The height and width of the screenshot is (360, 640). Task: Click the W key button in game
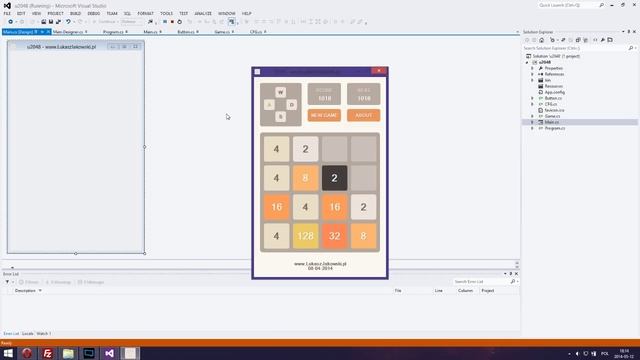tap(280, 92)
